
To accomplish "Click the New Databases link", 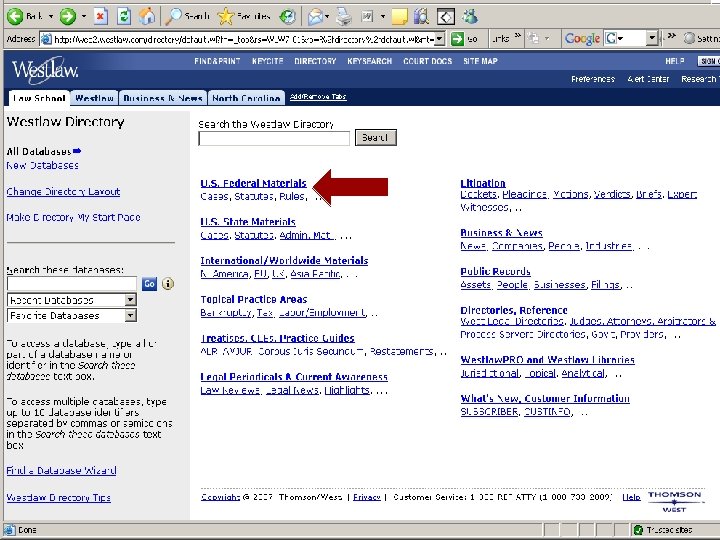I will tap(43, 165).
